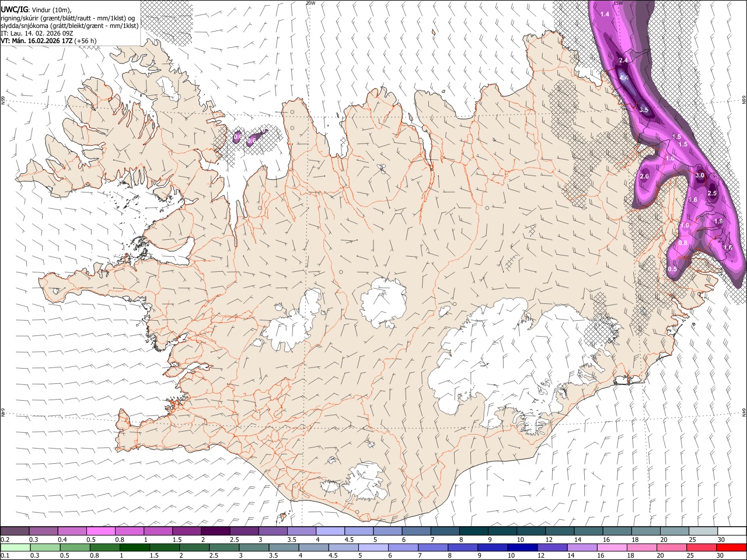
Task: Click the 3.0 snowfall value on the map
Action: [x=700, y=175]
